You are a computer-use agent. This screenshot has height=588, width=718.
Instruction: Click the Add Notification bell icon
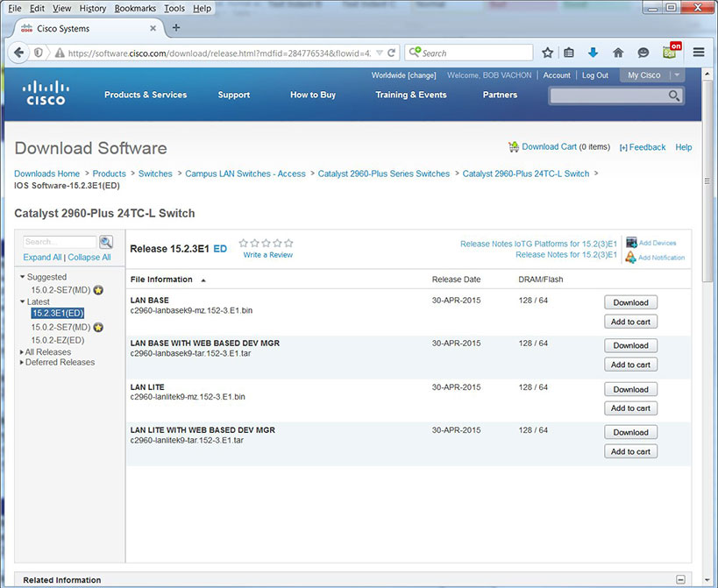[631, 258]
